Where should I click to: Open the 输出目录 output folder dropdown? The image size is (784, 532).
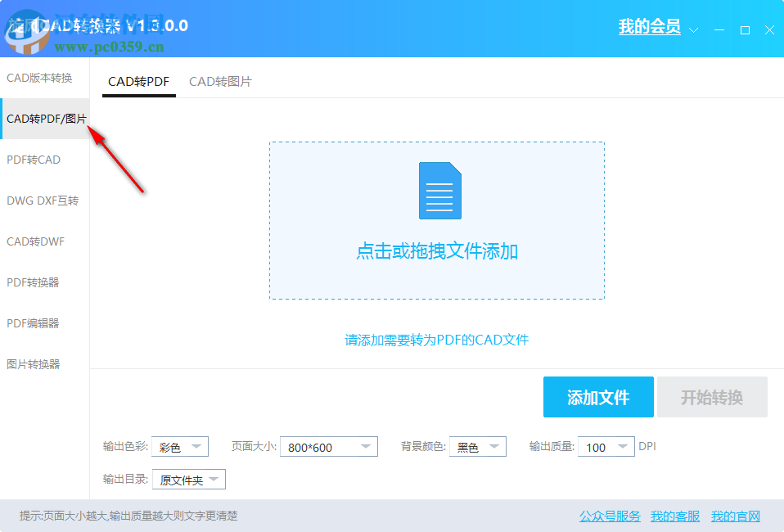click(x=188, y=479)
